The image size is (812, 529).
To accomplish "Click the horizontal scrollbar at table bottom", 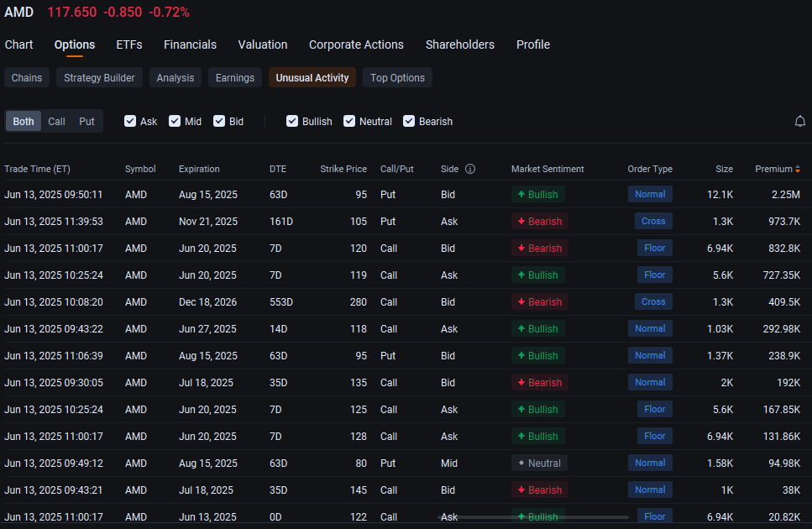I will (x=533, y=516).
